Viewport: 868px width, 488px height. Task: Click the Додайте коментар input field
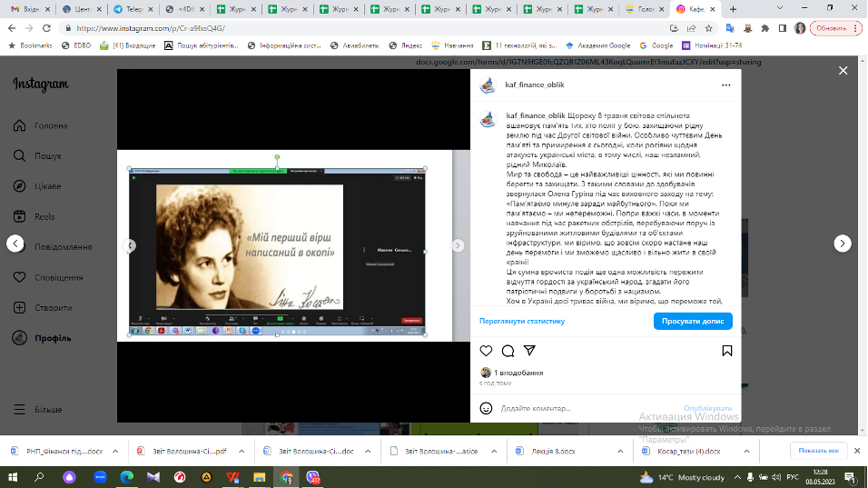tap(581, 409)
